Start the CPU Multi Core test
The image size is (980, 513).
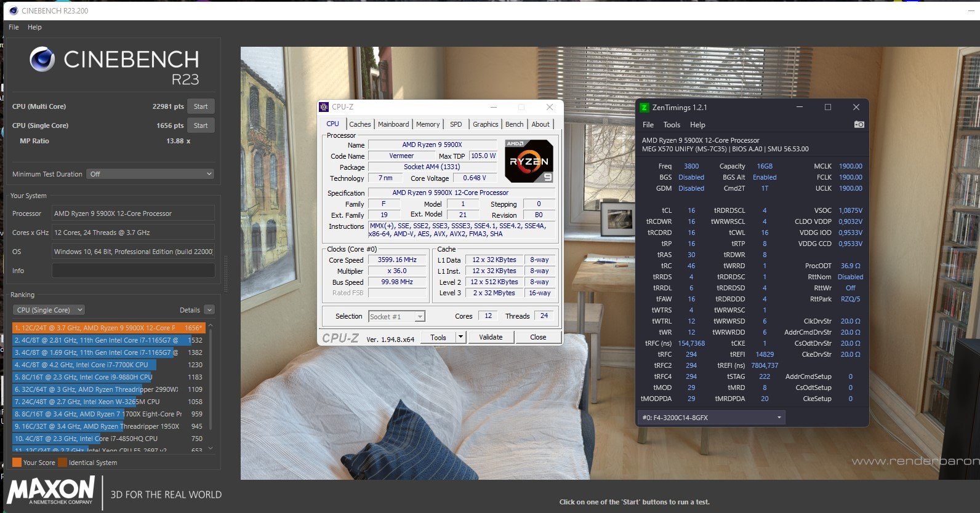click(x=201, y=106)
